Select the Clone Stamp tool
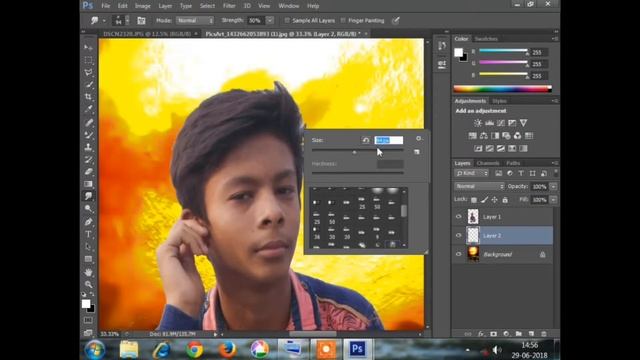This screenshot has width=640, height=360. click(88, 147)
